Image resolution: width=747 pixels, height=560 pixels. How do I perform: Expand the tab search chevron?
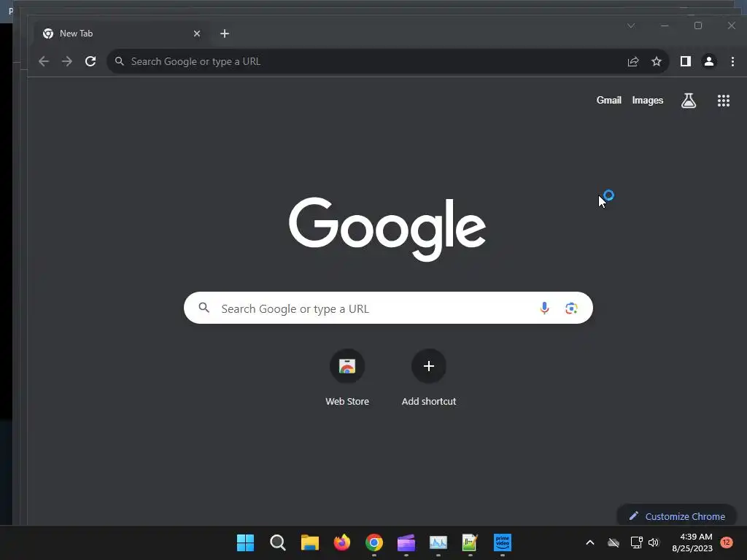pos(631,26)
